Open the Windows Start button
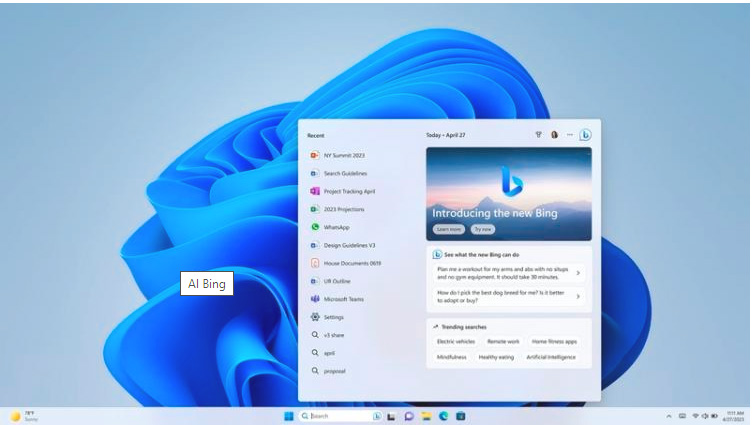The image size is (753, 425). [289, 416]
